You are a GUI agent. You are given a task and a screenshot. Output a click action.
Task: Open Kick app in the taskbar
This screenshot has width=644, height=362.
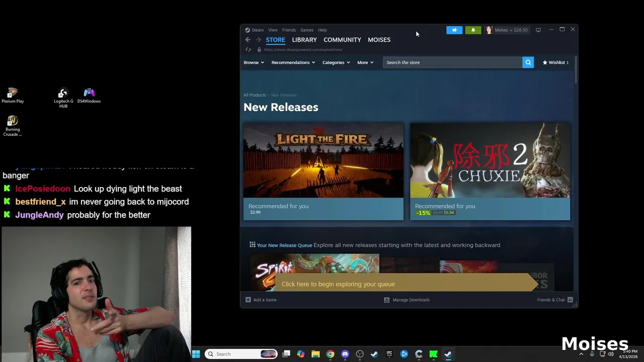433,354
